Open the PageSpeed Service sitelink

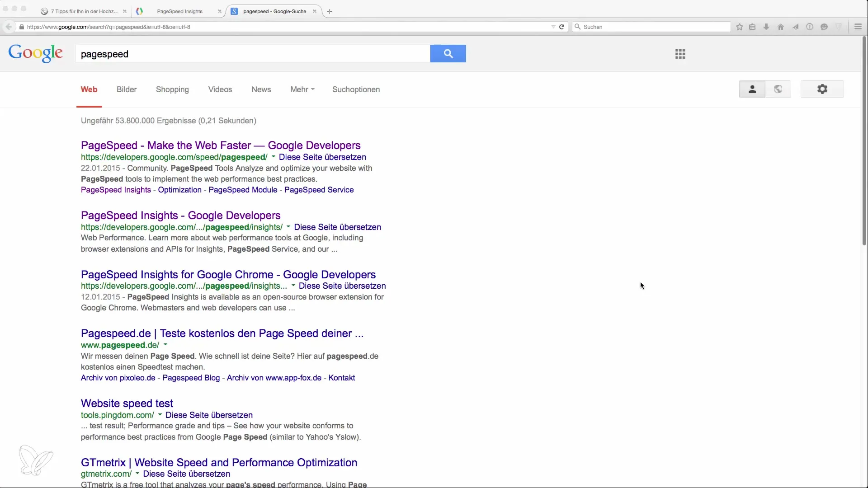(x=319, y=190)
